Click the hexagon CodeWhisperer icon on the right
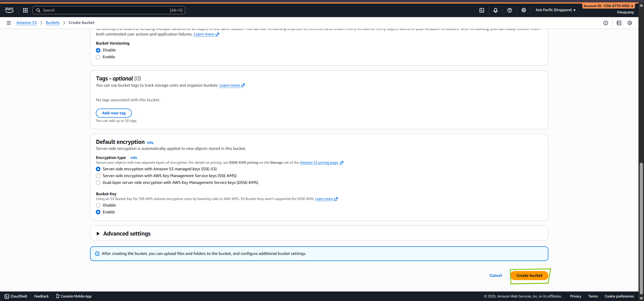Viewport: 644px width, 301px height. pos(630,23)
